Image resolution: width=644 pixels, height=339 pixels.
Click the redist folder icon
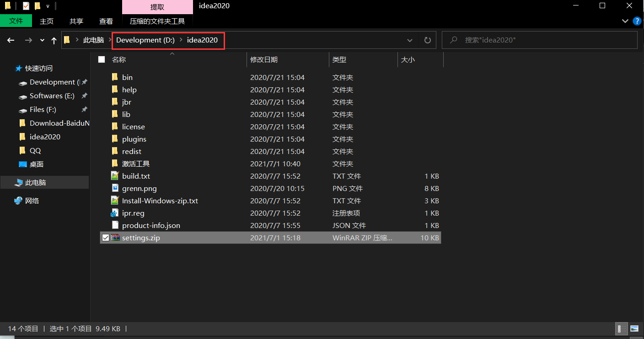coord(115,151)
